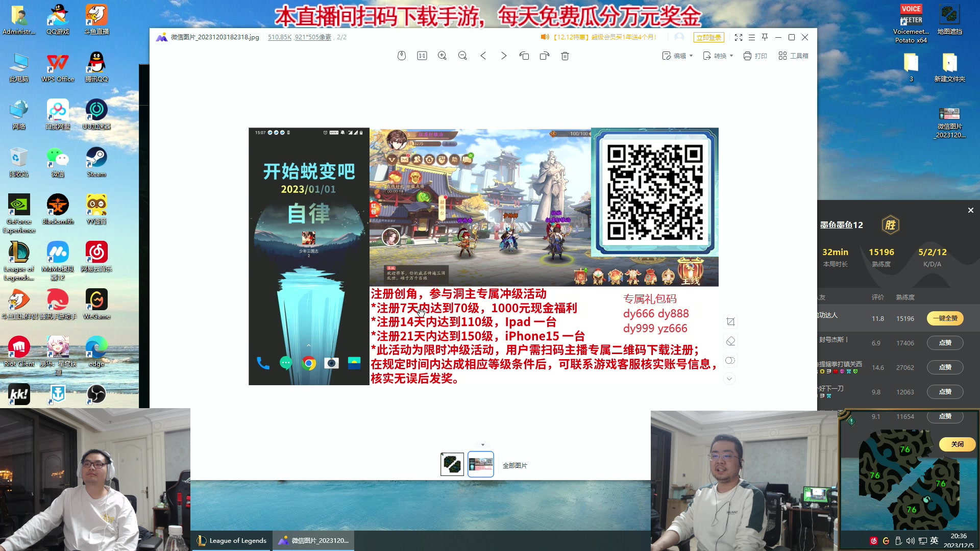Open WPS Office desktop icon

(x=58, y=67)
